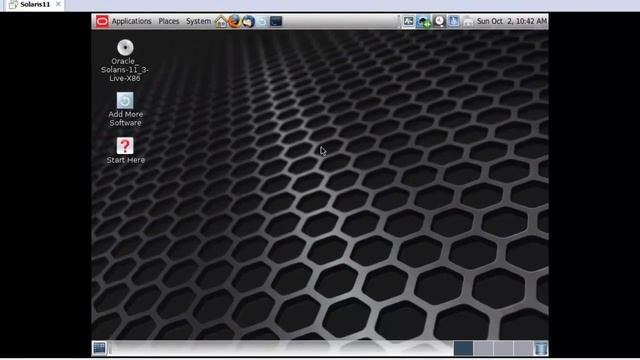Click the system monitor tray icon
The image size is (640, 360).
408,21
